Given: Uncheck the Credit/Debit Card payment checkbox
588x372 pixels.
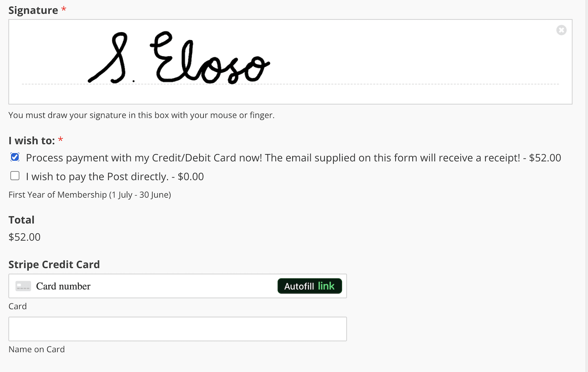Looking at the screenshot, I should point(15,157).
